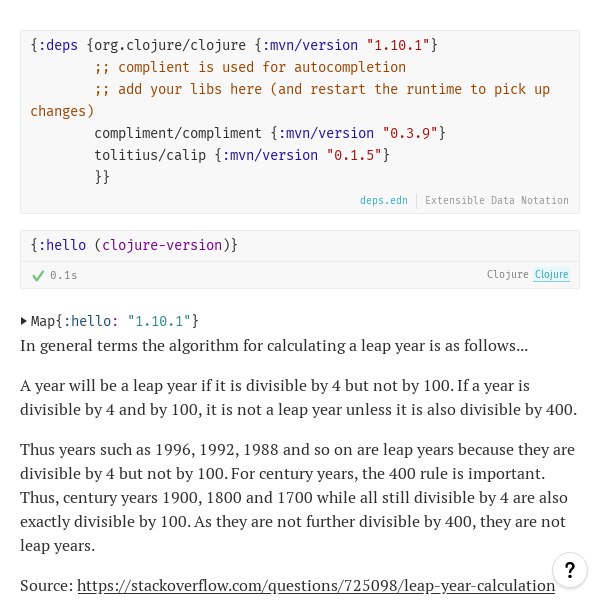Click the paragraph starting "A year will be"
This screenshot has height=600, width=600.
point(298,397)
